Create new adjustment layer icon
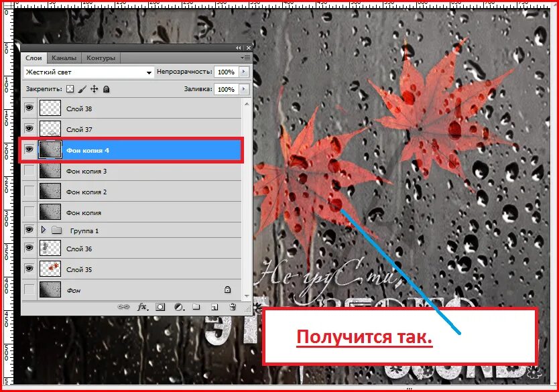Viewport: 559px width, 392px height. [x=179, y=307]
